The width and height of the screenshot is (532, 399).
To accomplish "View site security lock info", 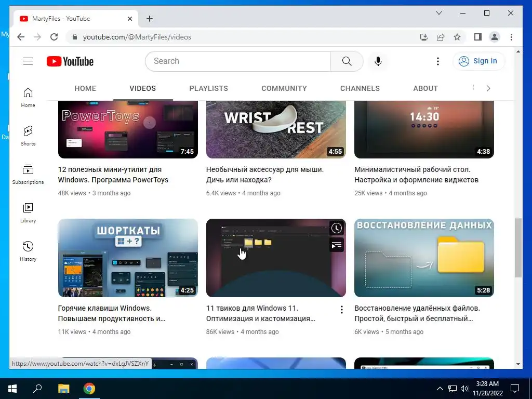I will click(75, 37).
